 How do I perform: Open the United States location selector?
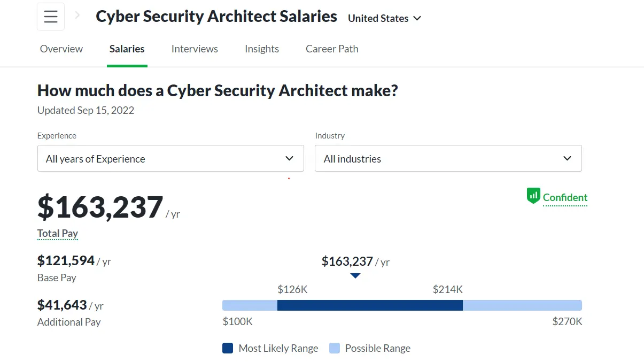(x=385, y=18)
